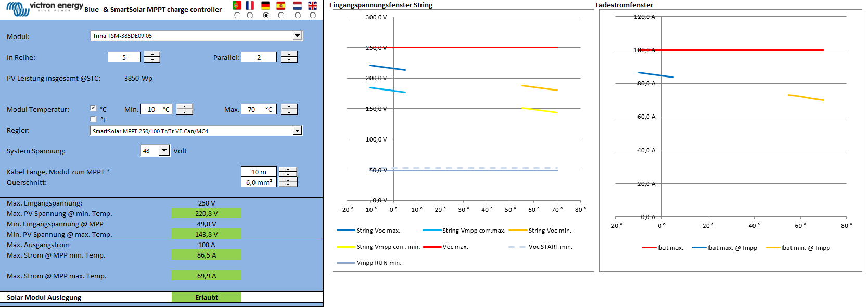Screen dimensions: 868x307
Task: Click the Victron Energy logo
Action: tap(44, 8)
